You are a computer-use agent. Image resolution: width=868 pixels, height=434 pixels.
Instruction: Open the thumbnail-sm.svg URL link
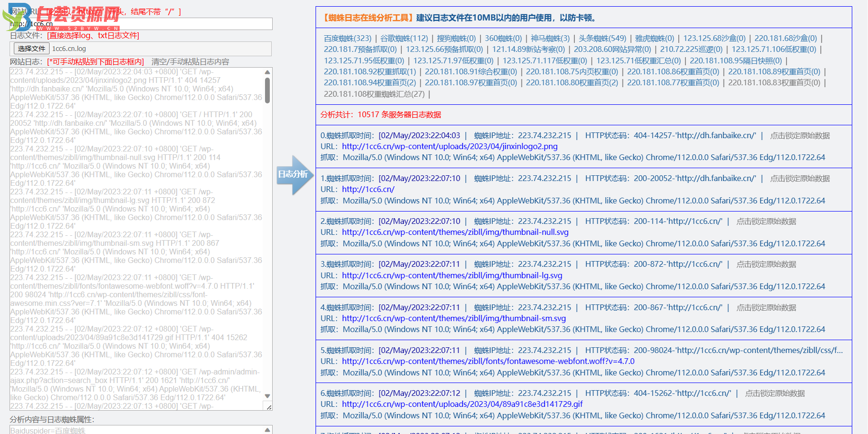tap(454, 318)
